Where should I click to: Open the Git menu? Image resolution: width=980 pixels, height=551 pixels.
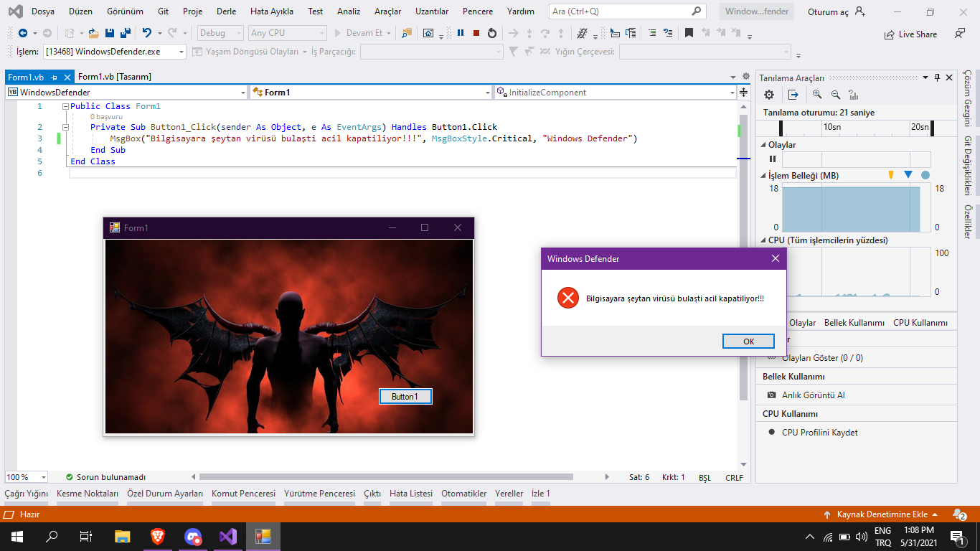click(x=164, y=11)
